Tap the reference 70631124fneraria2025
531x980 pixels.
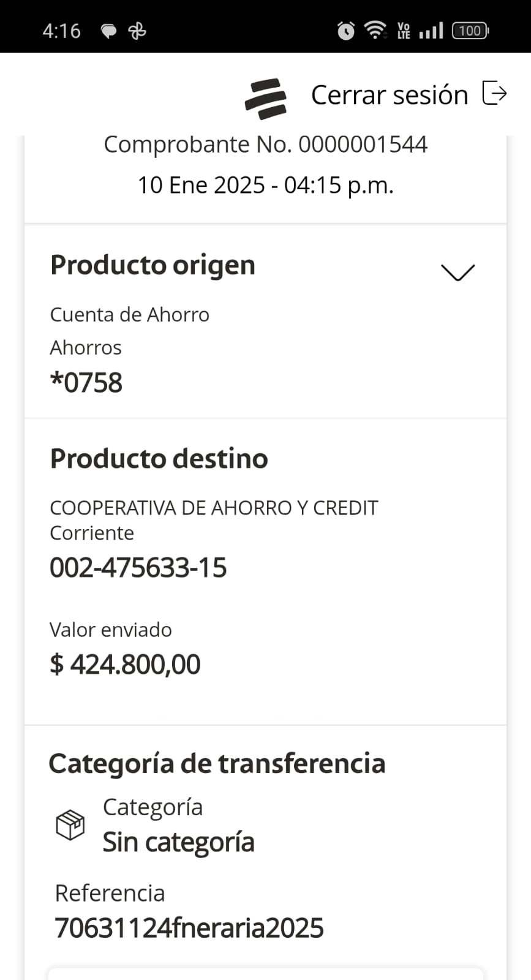point(189,928)
